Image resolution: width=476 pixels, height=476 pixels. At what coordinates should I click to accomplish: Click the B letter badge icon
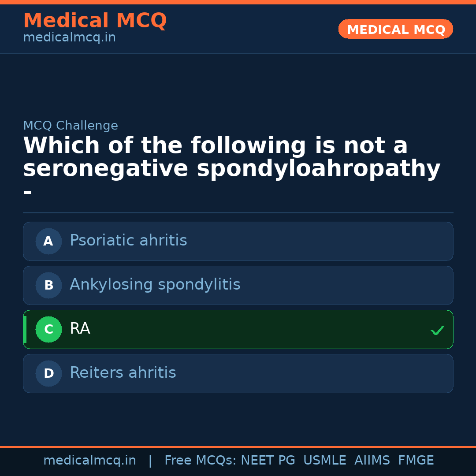48,285
